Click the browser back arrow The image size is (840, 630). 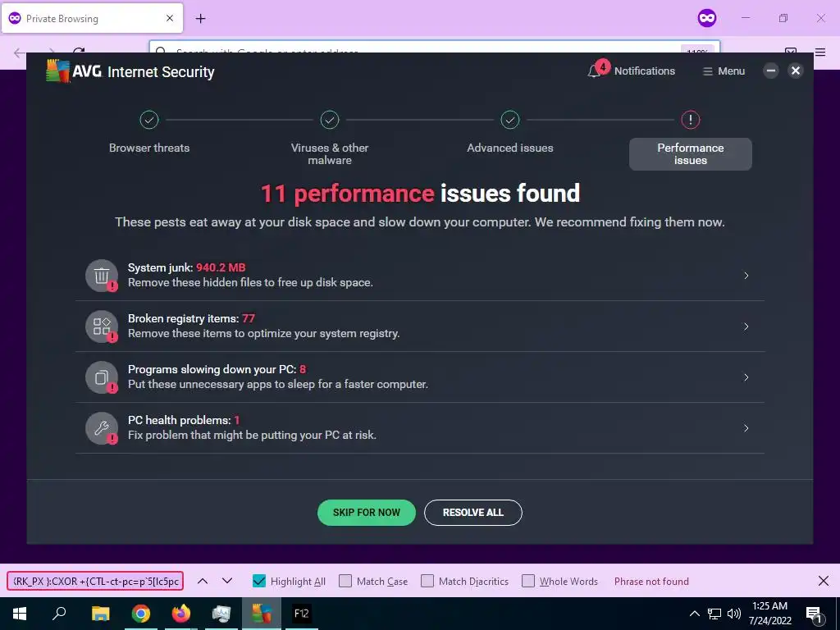click(19, 52)
